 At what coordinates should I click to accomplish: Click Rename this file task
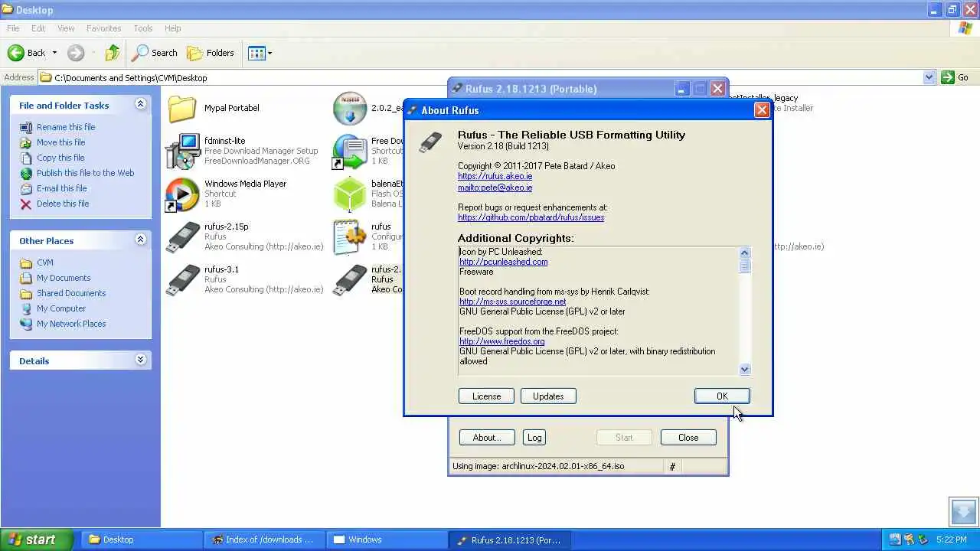[66, 127]
